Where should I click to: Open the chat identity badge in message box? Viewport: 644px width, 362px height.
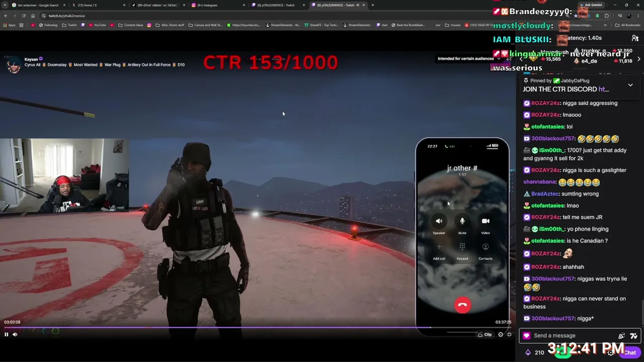[x=527, y=335]
